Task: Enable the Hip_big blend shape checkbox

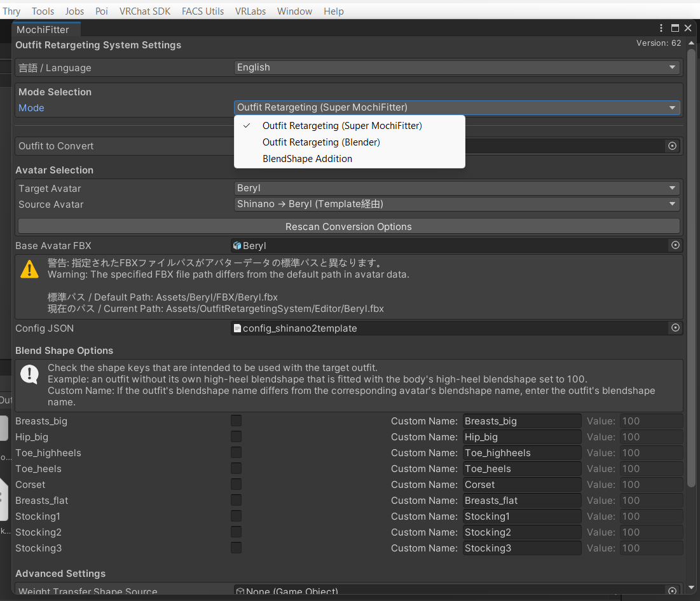Action: pos(236,436)
